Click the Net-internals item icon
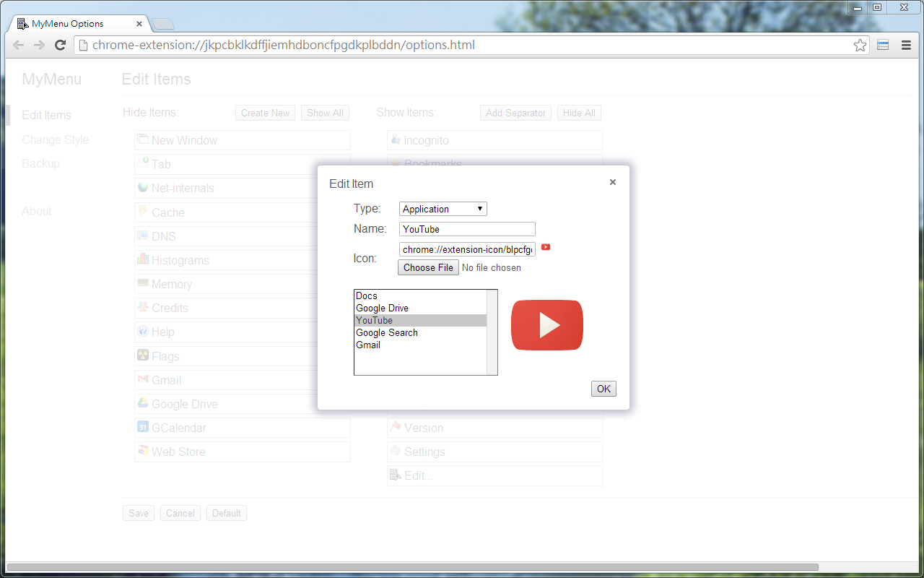Viewport: 924px width, 578px height. coord(143,187)
